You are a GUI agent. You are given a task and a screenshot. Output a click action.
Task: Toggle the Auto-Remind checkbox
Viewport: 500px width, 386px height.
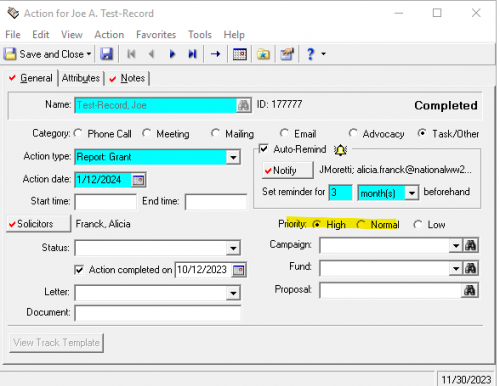[264, 149]
